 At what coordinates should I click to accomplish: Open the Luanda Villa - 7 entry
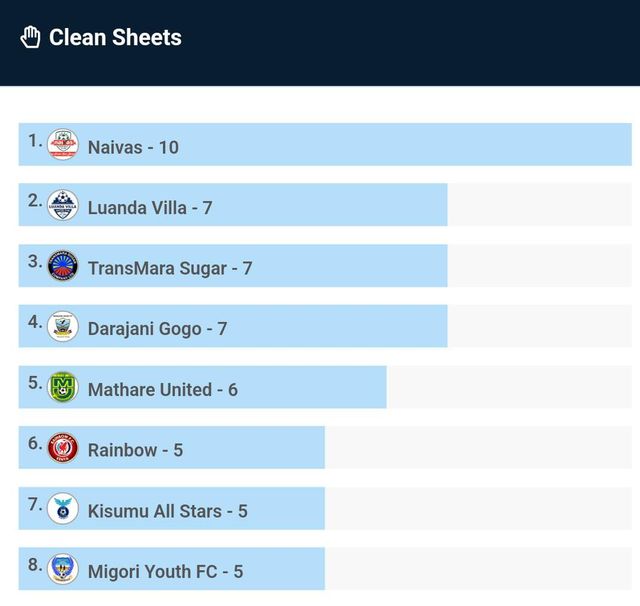(150, 208)
